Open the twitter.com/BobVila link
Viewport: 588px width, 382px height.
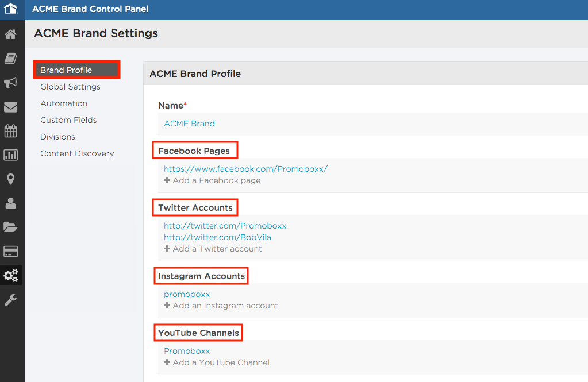click(217, 237)
